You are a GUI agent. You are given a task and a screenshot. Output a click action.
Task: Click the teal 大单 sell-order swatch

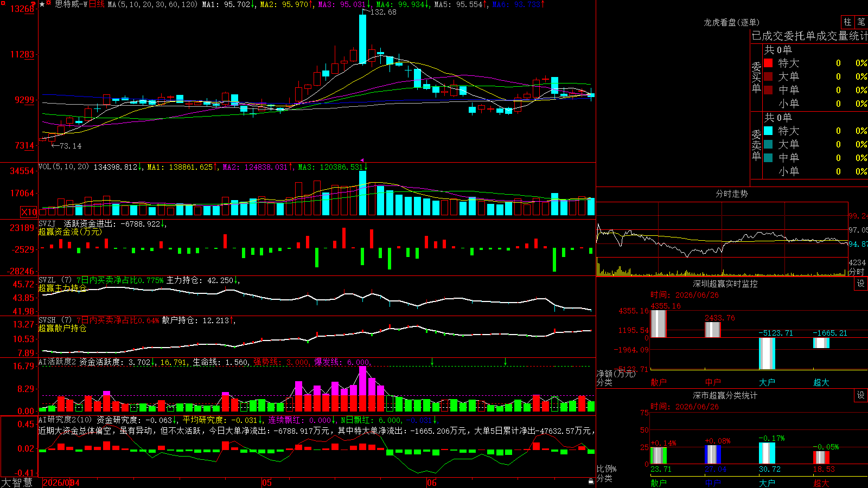tap(768, 144)
